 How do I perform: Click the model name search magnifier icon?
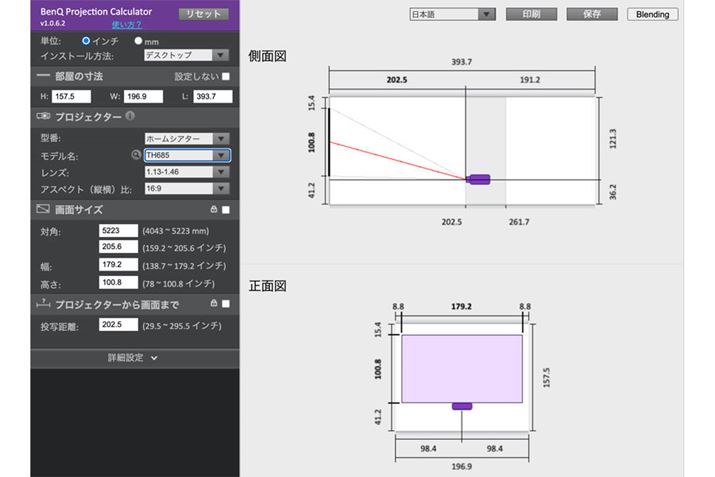pos(136,155)
